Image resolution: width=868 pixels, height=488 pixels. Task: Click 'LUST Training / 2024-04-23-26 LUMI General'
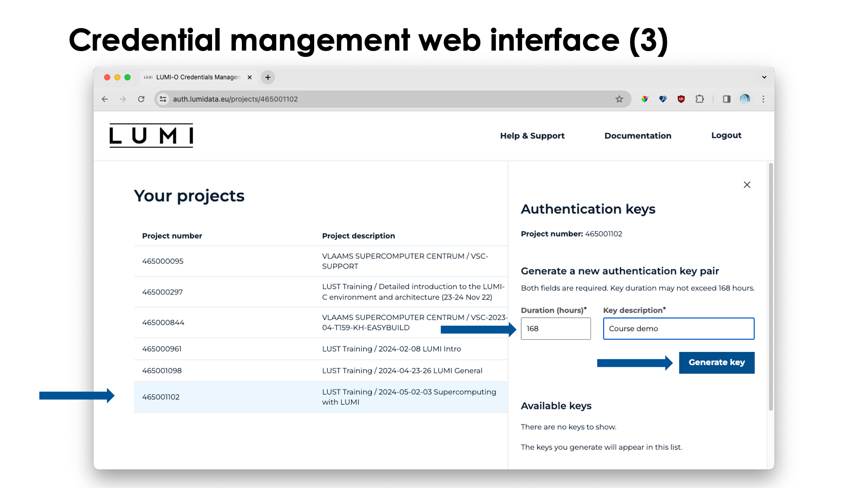[x=402, y=371]
